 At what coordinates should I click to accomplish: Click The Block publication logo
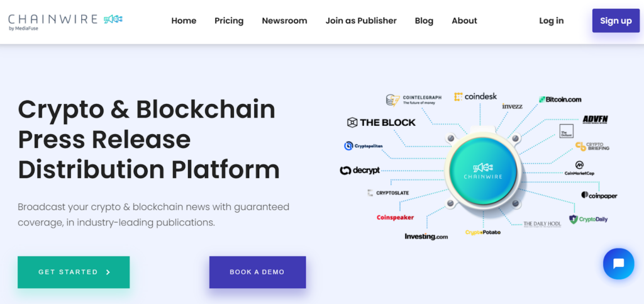click(381, 122)
